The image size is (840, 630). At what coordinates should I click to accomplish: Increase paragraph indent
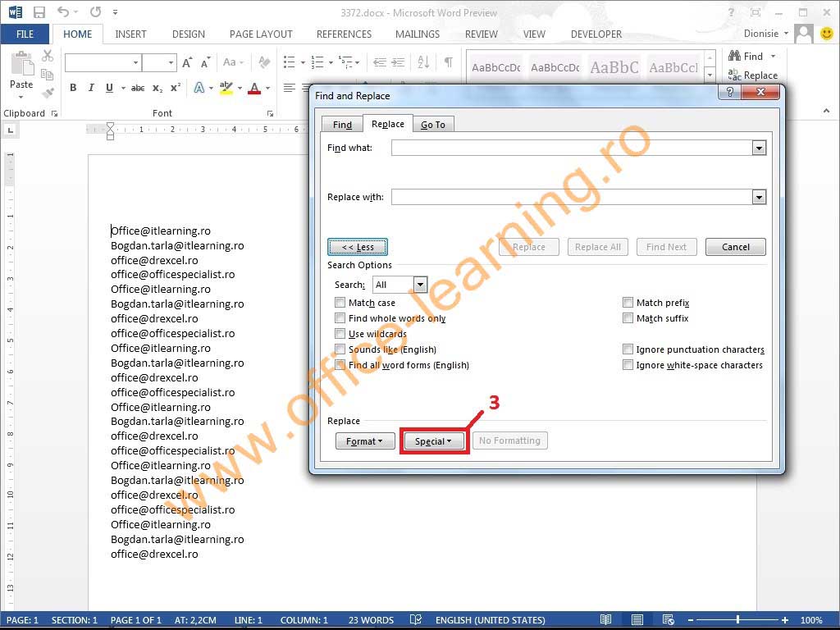click(398, 62)
